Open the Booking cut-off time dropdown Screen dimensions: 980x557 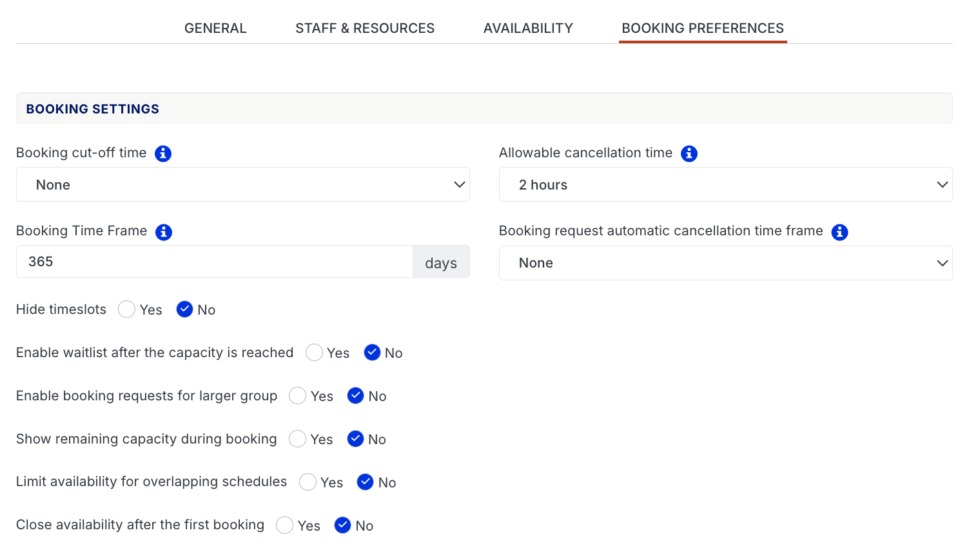242,185
